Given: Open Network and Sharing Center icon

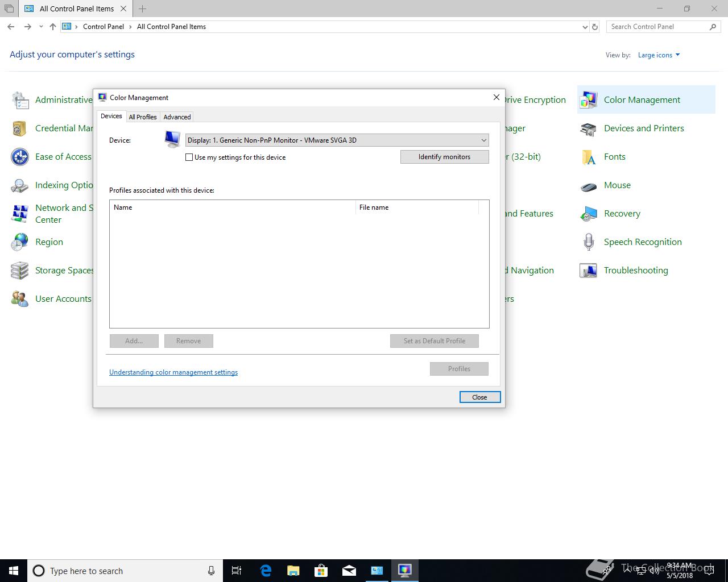Looking at the screenshot, I should (20, 214).
